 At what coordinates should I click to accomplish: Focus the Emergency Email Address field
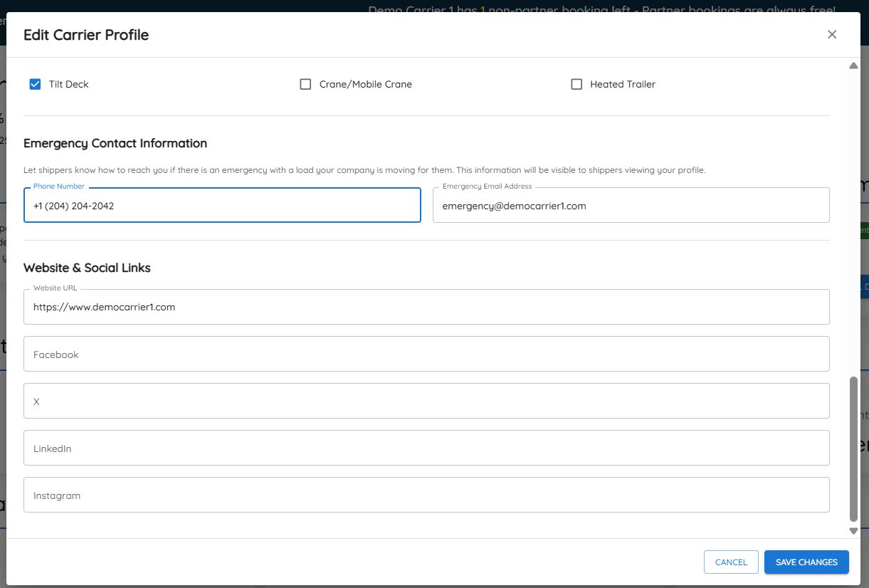tap(631, 205)
